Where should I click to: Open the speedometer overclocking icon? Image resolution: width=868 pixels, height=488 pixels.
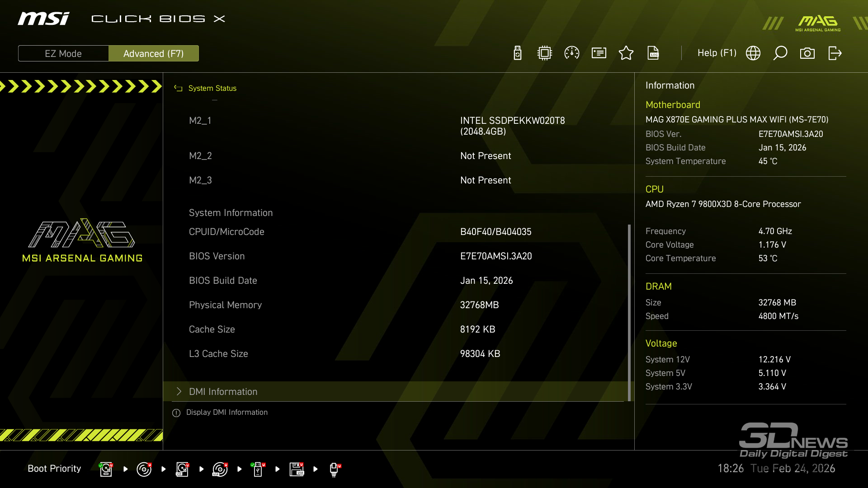point(572,53)
